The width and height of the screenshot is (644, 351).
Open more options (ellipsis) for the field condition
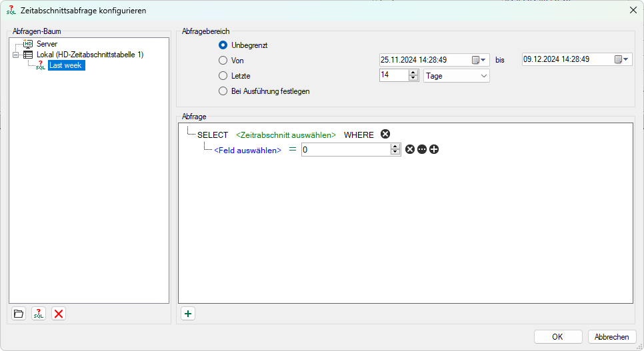(422, 150)
